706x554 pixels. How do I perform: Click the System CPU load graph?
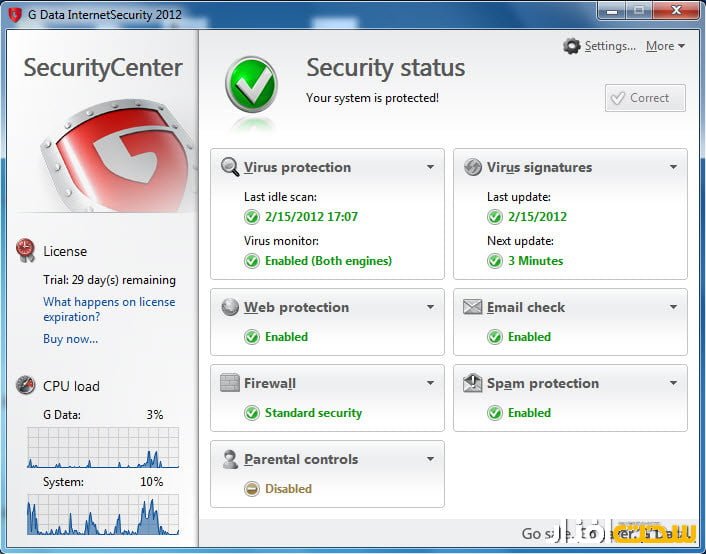tap(103, 514)
